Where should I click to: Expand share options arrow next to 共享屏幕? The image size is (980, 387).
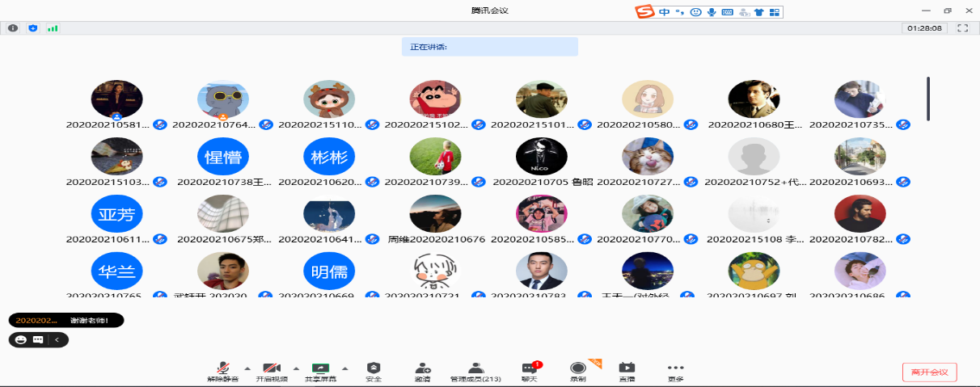(x=344, y=368)
